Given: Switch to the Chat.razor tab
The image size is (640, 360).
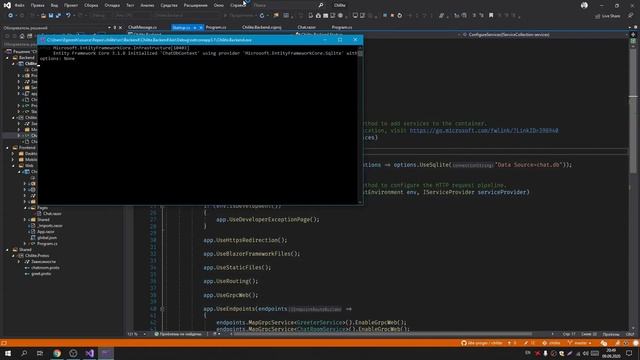Looking at the screenshot, I should coord(307,27).
